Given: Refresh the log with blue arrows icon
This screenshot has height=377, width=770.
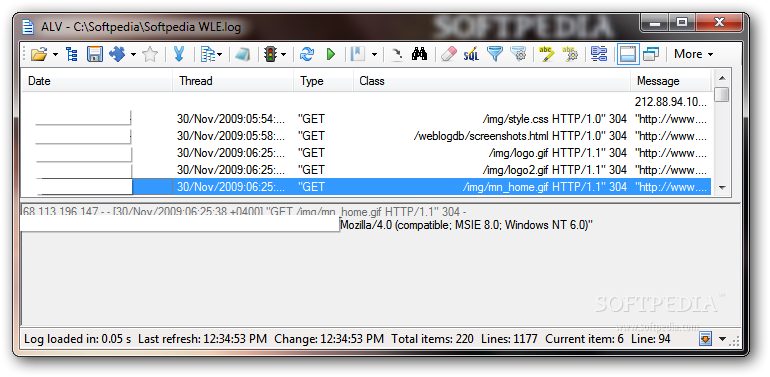Looking at the screenshot, I should tap(307, 54).
